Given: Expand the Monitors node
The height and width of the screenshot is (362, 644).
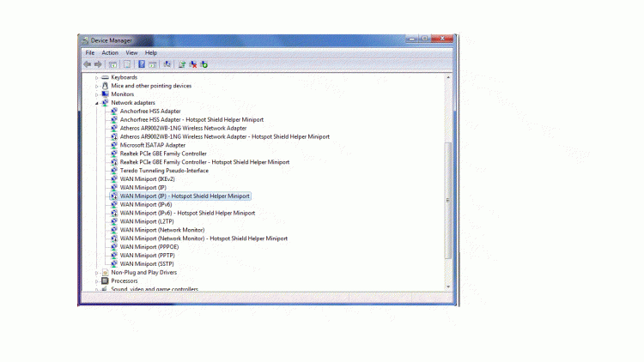Looking at the screenshot, I should (97, 94).
